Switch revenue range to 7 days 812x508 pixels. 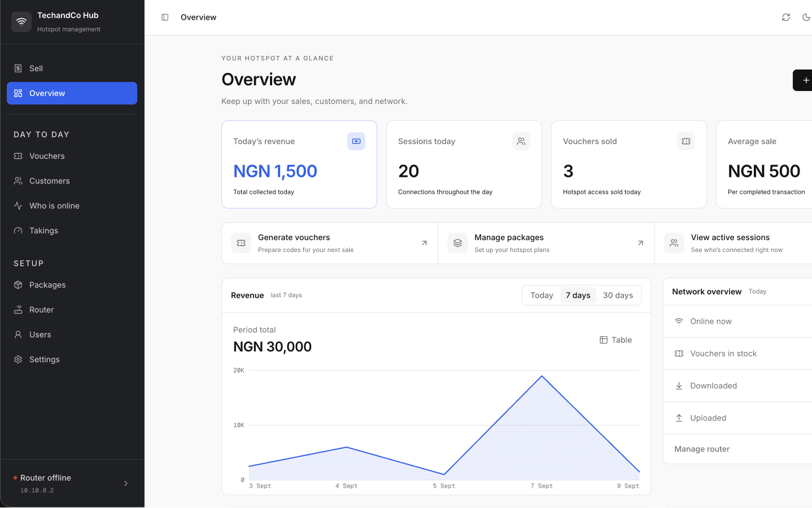coord(578,296)
